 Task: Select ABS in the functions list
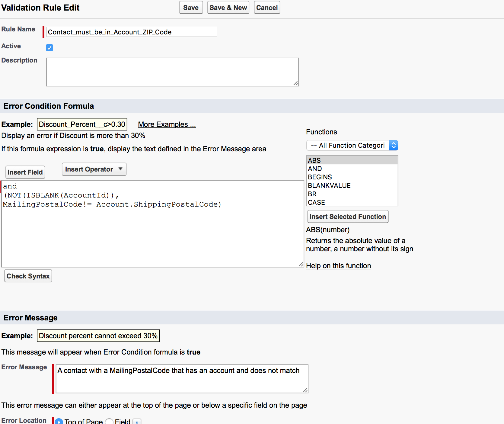[314, 160]
